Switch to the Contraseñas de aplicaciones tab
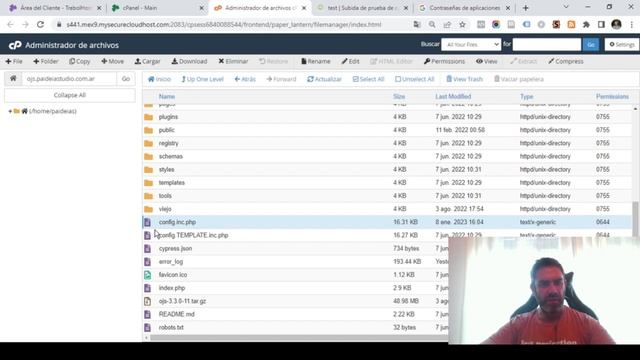 point(464,8)
